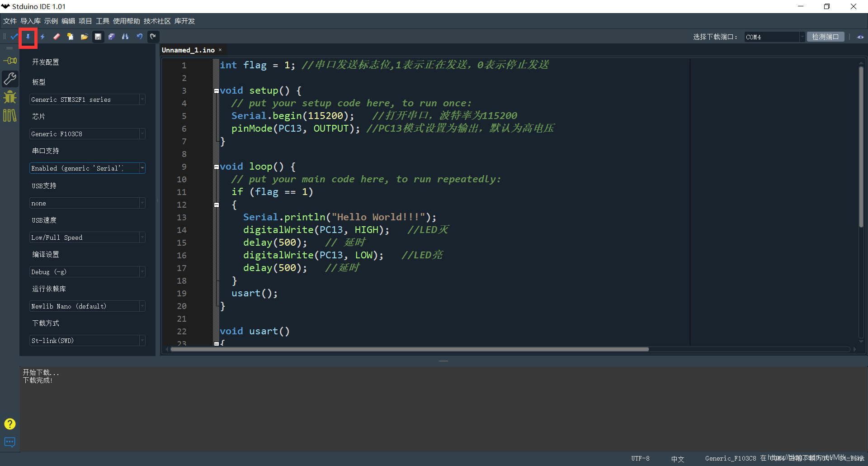Screen dimensions: 868x466
Task: Open the COM4 download port dropdown
Action: [x=774, y=37]
